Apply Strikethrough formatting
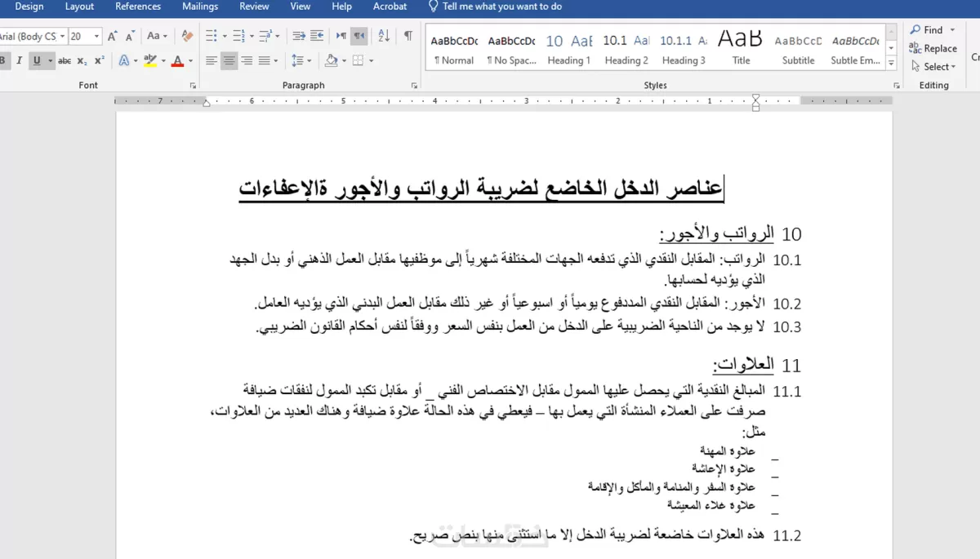The image size is (980, 559). pos(65,60)
